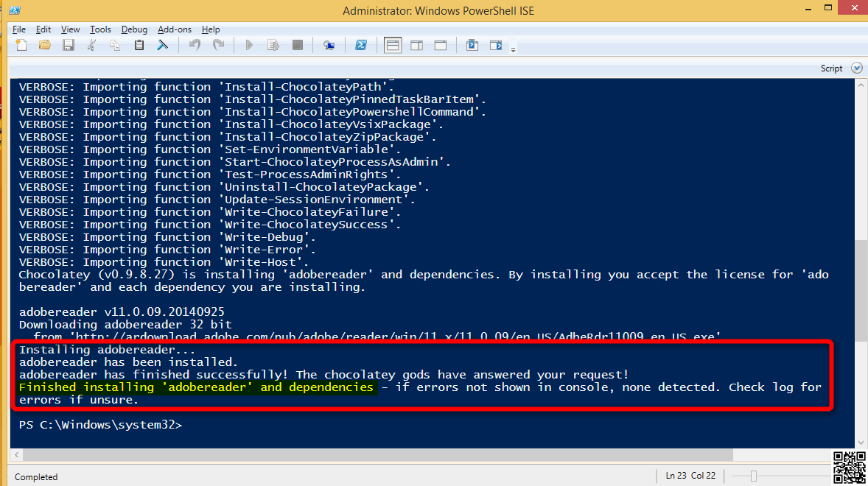The height and width of the screenshot is (486, 868).
Task: Click the zoom slider handle in status bar
Action: 753,476
